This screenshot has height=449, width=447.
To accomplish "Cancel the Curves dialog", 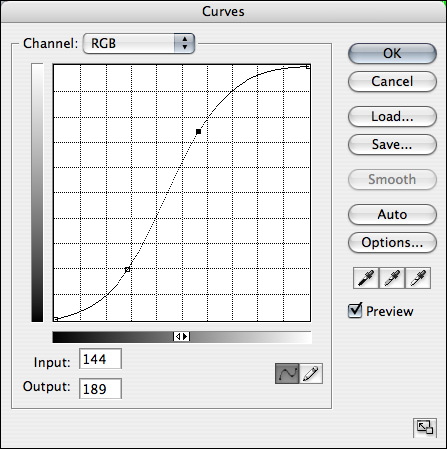I will pyautogui.click(x=392, y=81).
